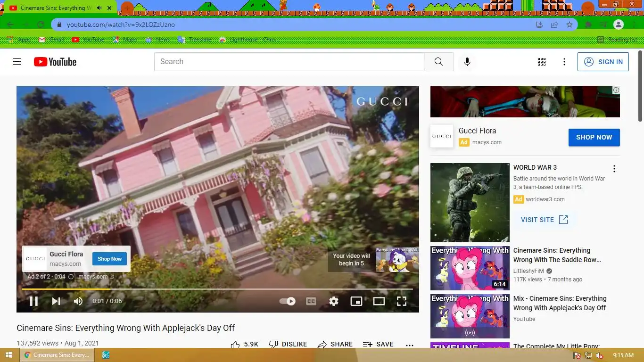
Task: Click the SIGN IN button
Action: (x=603, y=62)
